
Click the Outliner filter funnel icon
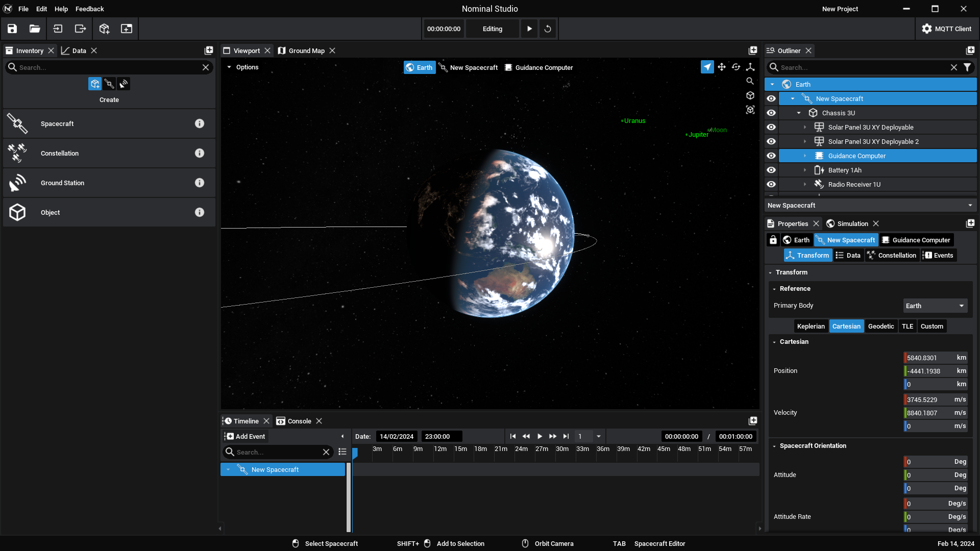(x=967, y=67)
